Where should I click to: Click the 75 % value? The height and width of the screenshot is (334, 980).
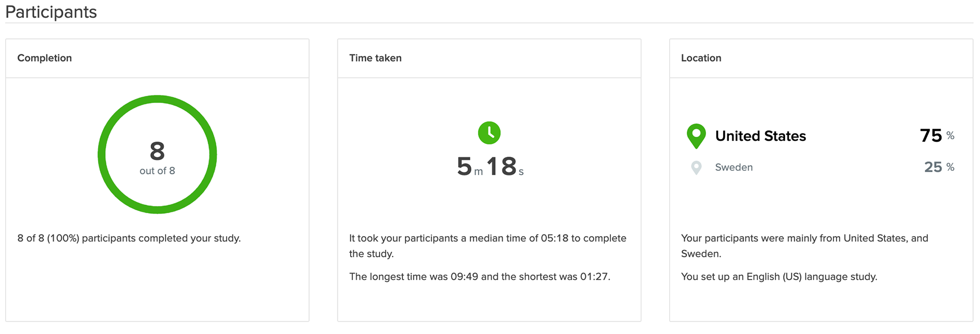point(937,136)
